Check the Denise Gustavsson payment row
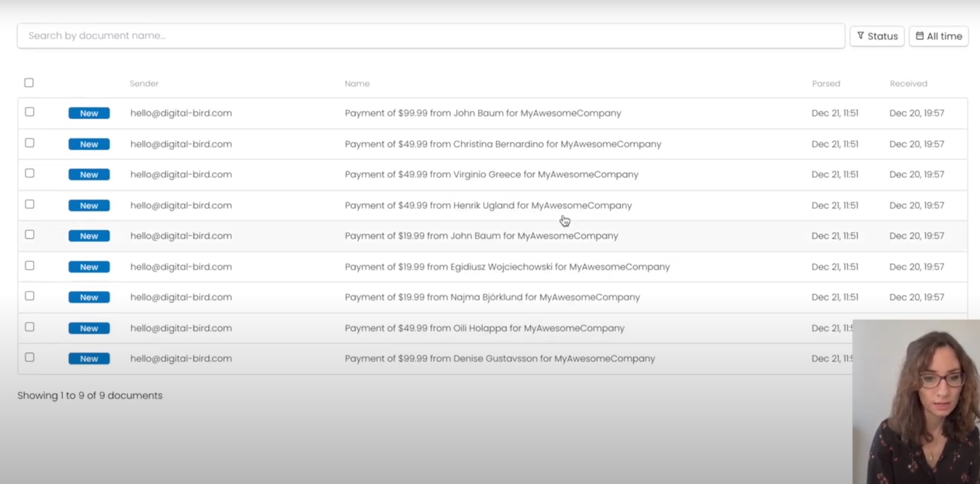The width and height of the screenshot is (980, 484). click(29, 357)
